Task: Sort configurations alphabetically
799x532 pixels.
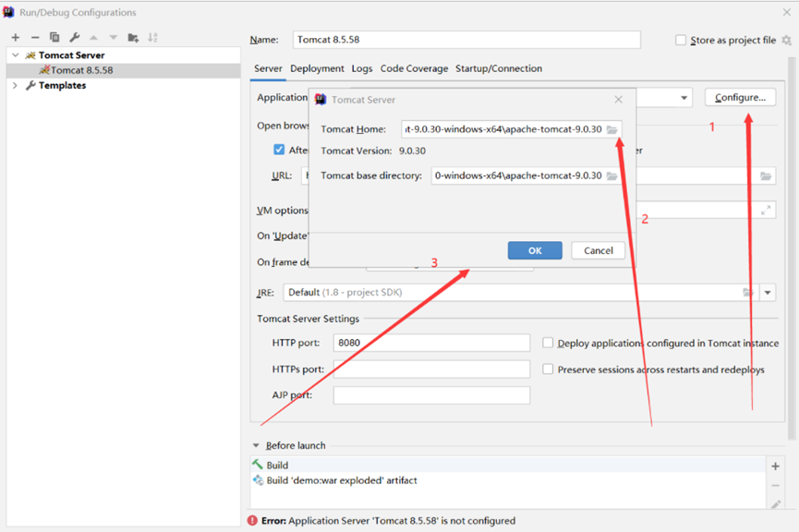Action: point(152,37)
